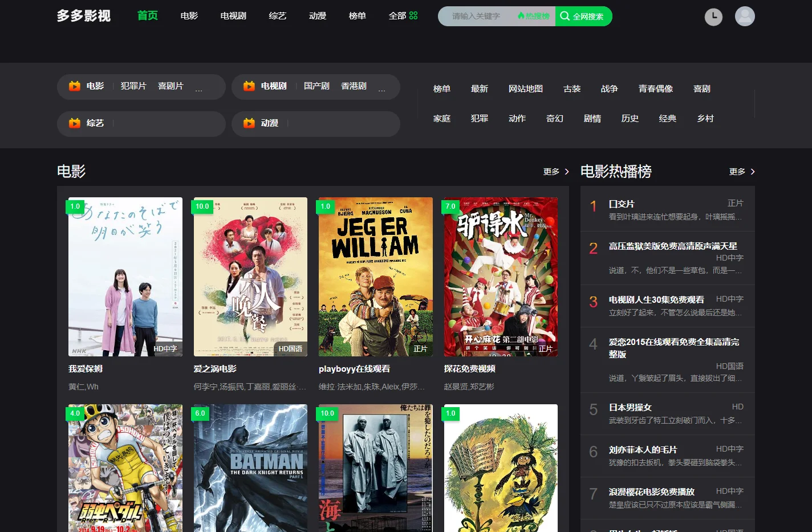The image size is (812, 532).
Task: Open the 电视剧 nav menu item
Action: (x=233, y=16)
